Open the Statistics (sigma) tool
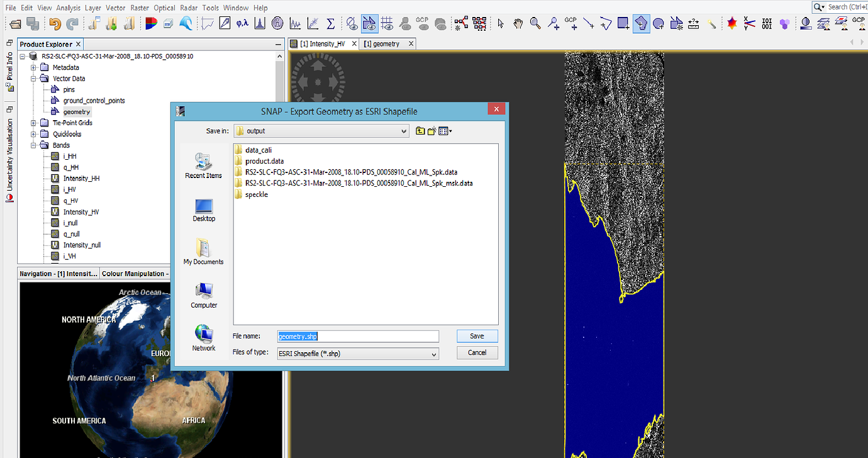Viewport: 868px width, 458px height. coord(330,23)
